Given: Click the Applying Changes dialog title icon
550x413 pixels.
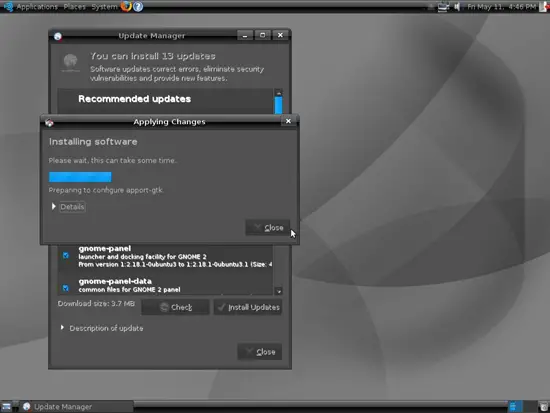Looking at the screenshot, I should [x=49, y=122].
